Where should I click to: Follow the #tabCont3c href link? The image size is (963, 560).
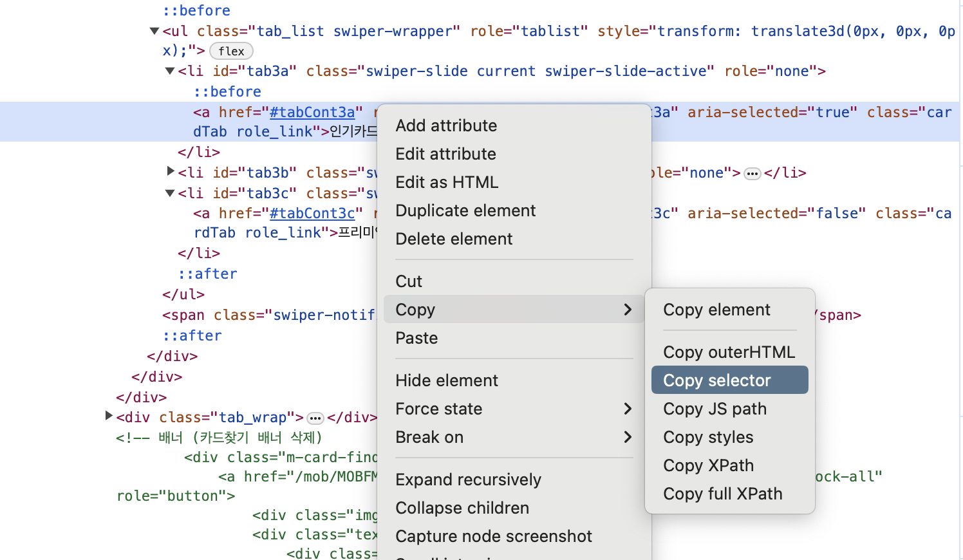click(312, 213)
